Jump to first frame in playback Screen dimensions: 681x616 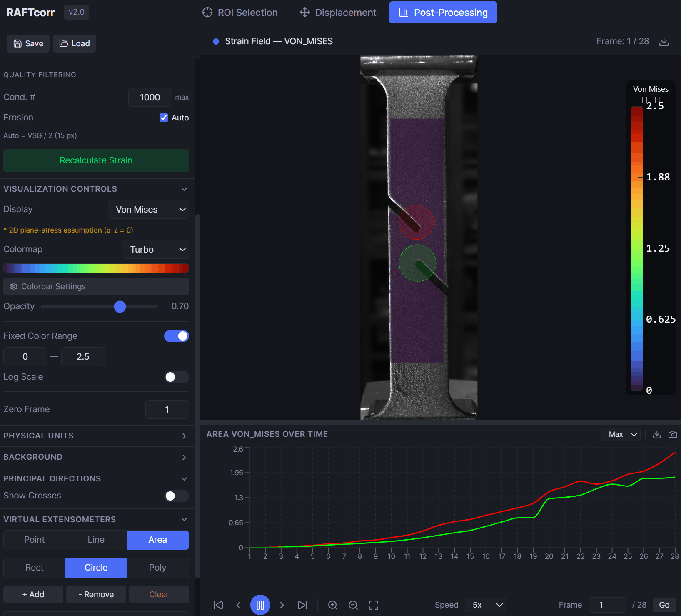tap(218, 605)
